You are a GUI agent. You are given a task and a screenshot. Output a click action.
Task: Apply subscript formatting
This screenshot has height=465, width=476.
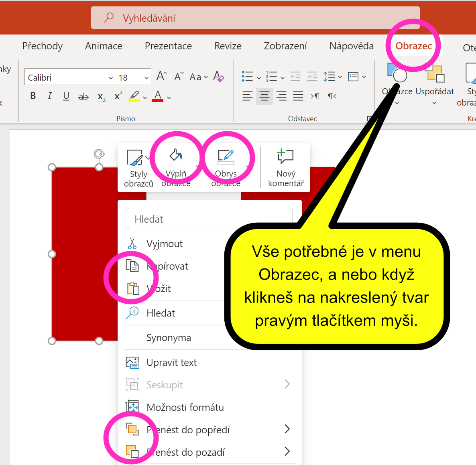pyautogui.click(x=102, y=97)
